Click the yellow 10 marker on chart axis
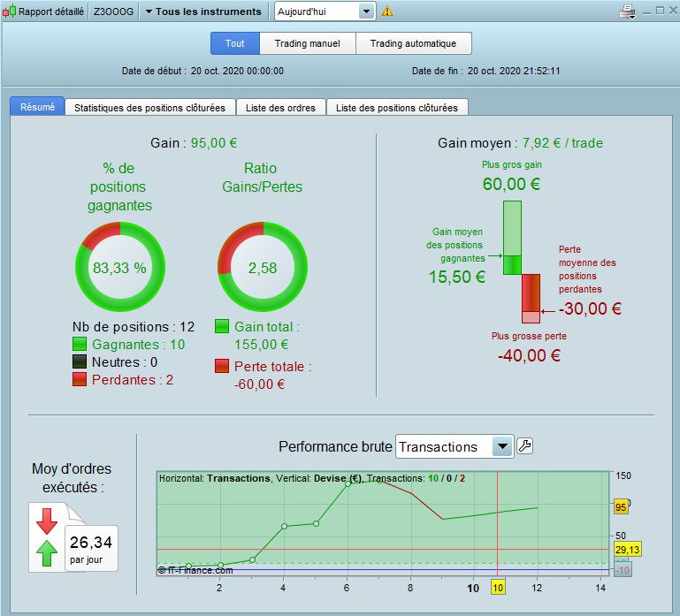The image size is (680, 616). click(x=497, y=588)
